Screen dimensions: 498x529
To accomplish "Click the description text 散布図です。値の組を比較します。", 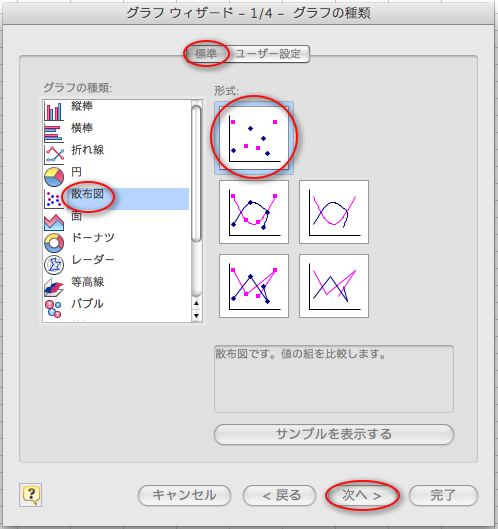I will tap(300, 354).
